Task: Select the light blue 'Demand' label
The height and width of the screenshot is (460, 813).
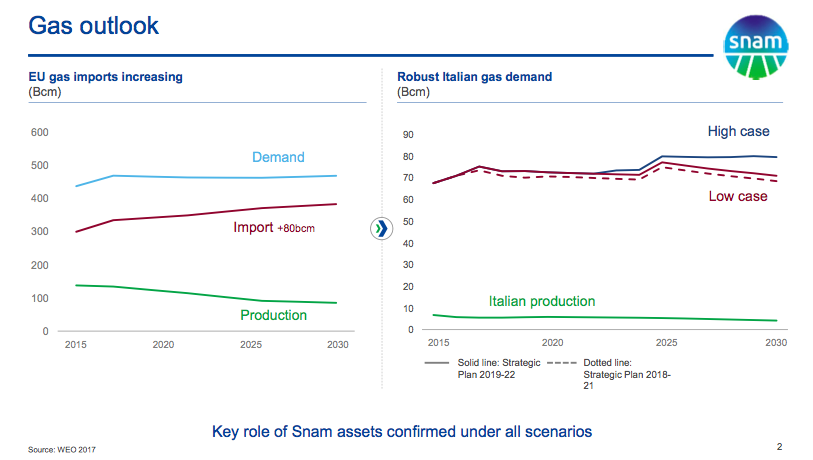Action: 277,157
